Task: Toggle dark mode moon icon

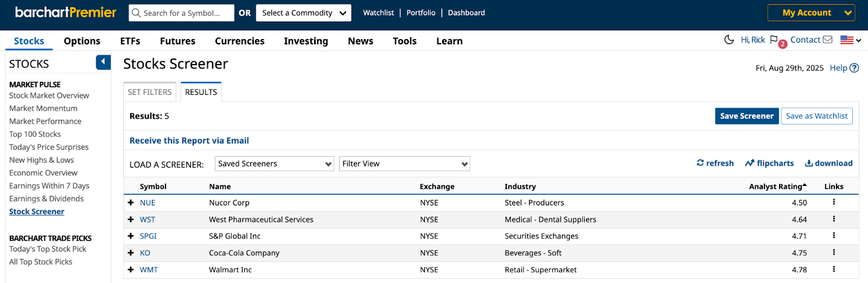Action: (729, 40)
